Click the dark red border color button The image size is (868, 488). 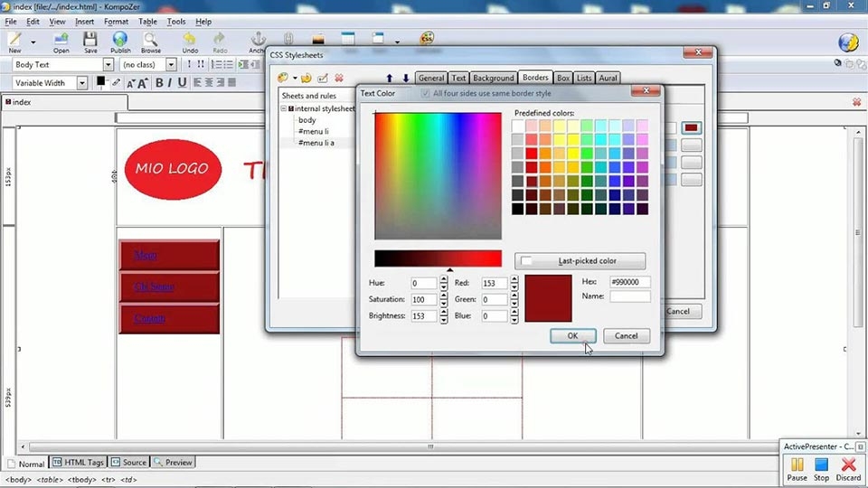(691, 127)
